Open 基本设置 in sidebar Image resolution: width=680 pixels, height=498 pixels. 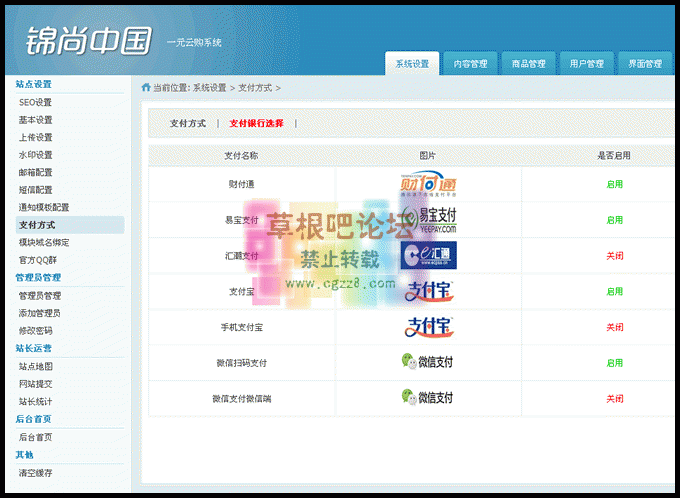35,120
